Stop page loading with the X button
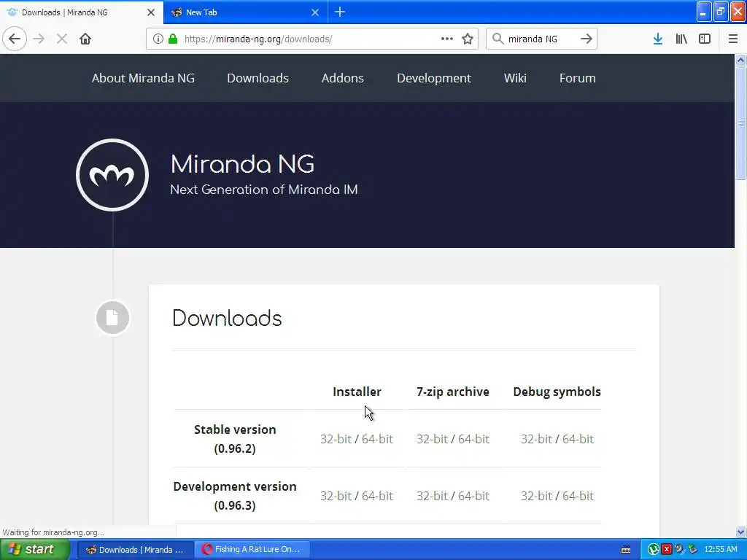Image resolution: width=747 pixels, height=560 pixels. [x=62, y=39]
